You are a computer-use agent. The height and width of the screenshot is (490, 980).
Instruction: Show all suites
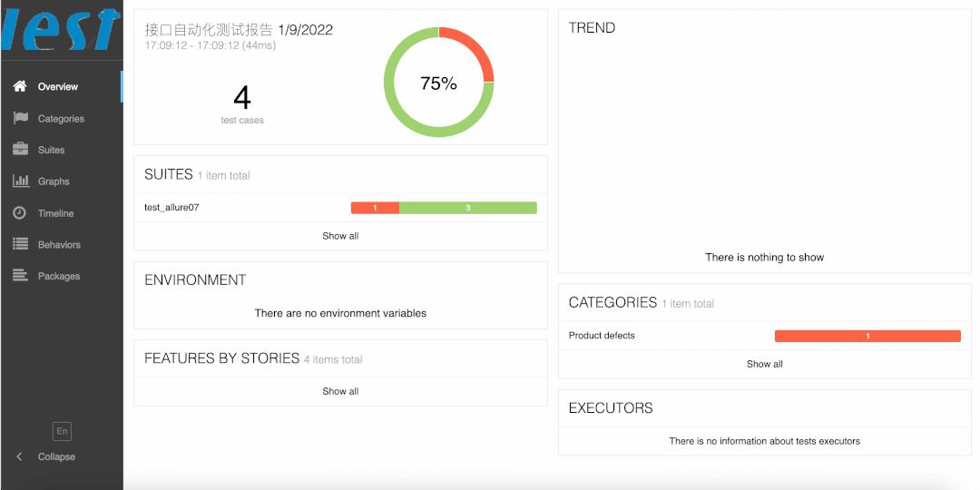340,236
